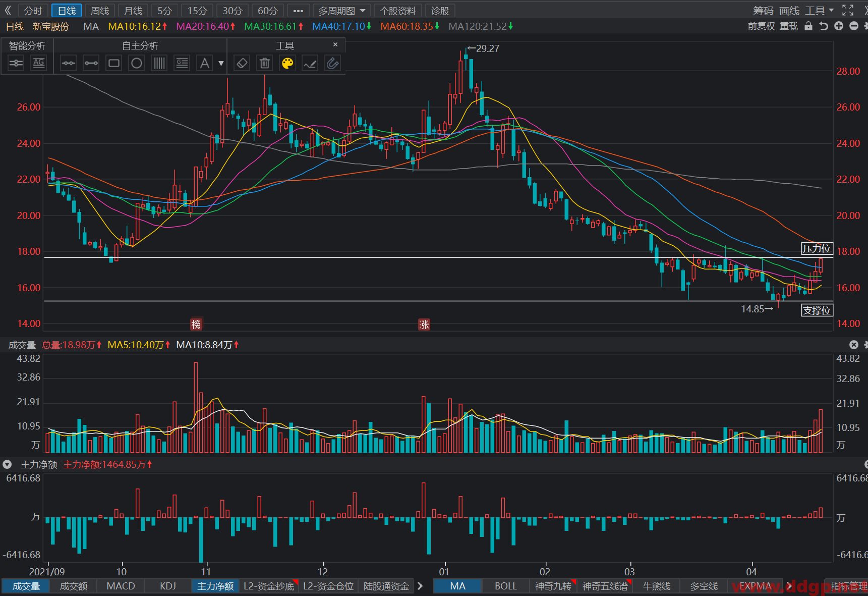Viewport: 868px width, 596px height.
Task: Click the trash delete-all-drawings icon
Action: point(265,63)
